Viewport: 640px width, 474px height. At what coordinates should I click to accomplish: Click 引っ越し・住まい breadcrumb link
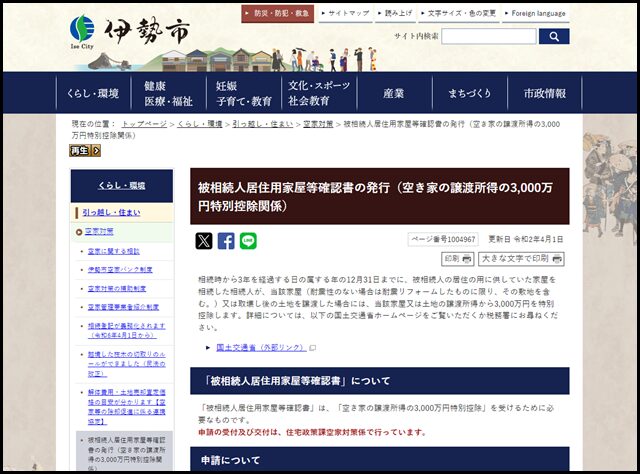click(263, 124)
